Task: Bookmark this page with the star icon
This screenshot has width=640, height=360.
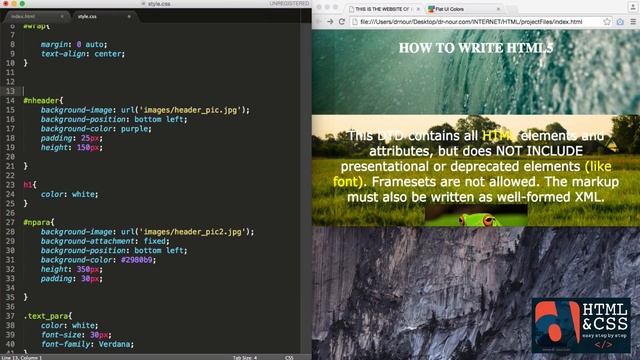Action: coord(607,22)
